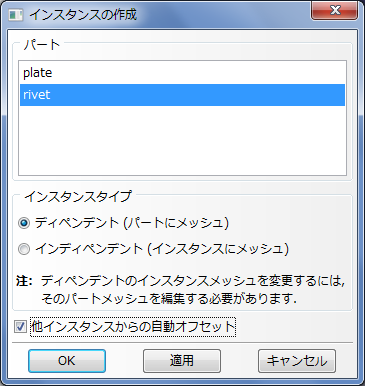The image size is (365, 386).
Task: Choose the インディペンデント radio button
Action: (x=24, y=249)
